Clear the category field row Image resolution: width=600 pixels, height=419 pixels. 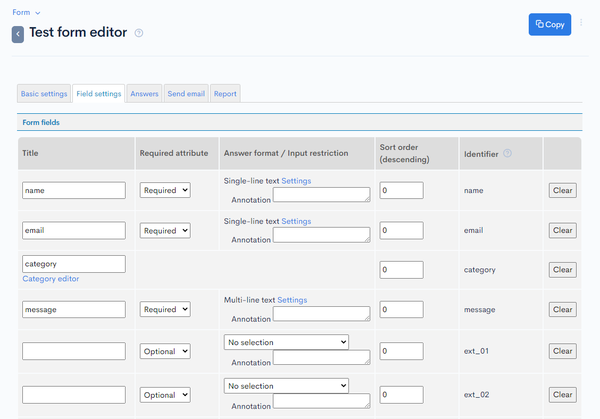pos(562,270)
